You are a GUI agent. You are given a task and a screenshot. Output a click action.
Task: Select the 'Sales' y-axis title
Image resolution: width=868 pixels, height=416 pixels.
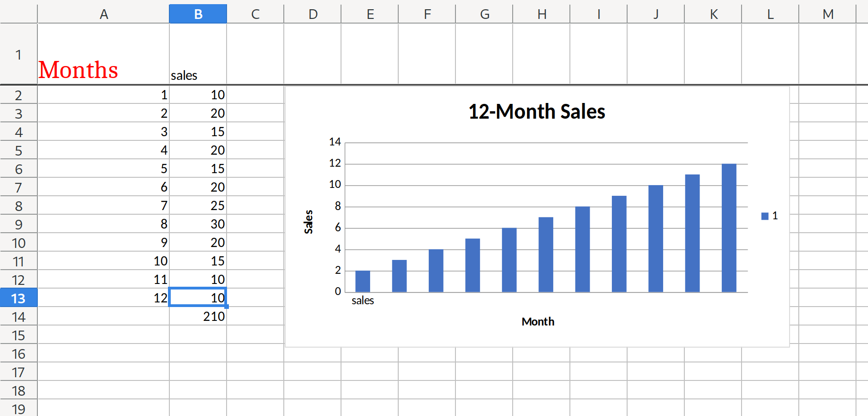(x=308, y=222)
